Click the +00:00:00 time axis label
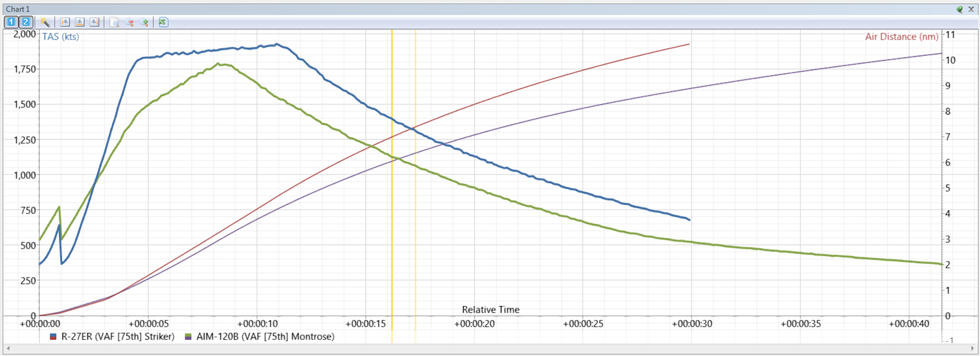This screenshot has height=356, width=980. pos(40,324)
